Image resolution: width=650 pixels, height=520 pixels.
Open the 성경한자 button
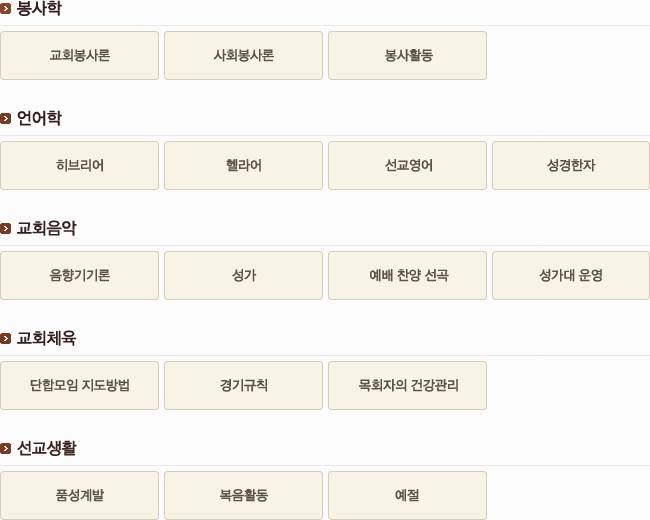point(571,165)
